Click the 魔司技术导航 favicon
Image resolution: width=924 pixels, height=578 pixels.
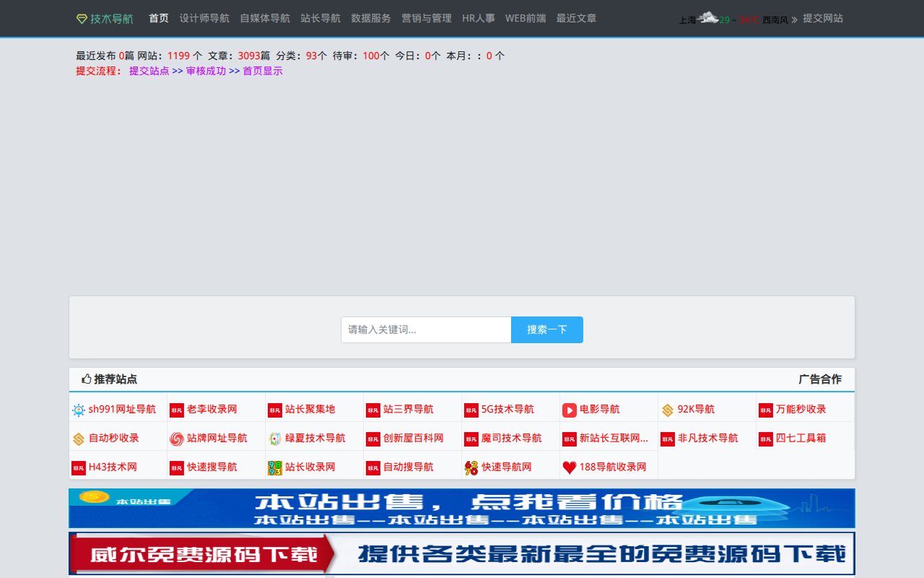coord(471,439)
